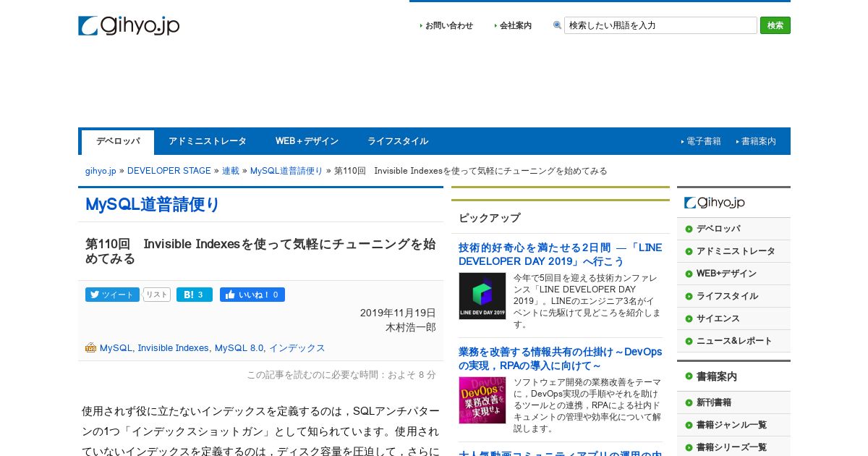This screenshot has width=868, height=456.
Task: Open the DevOps RPA article headline
Action: pyautogui.click(x=561, y=358)
